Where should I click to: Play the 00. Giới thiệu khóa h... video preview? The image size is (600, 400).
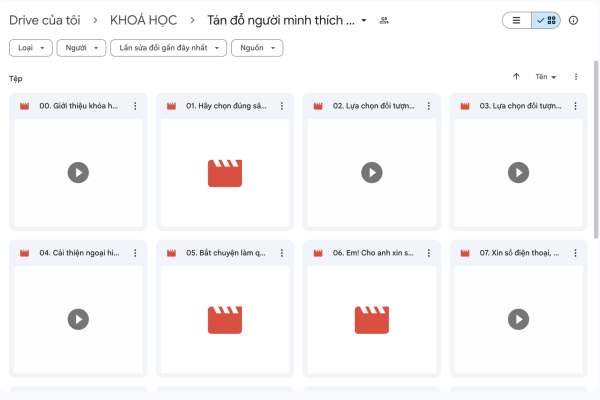coord(78,173)
